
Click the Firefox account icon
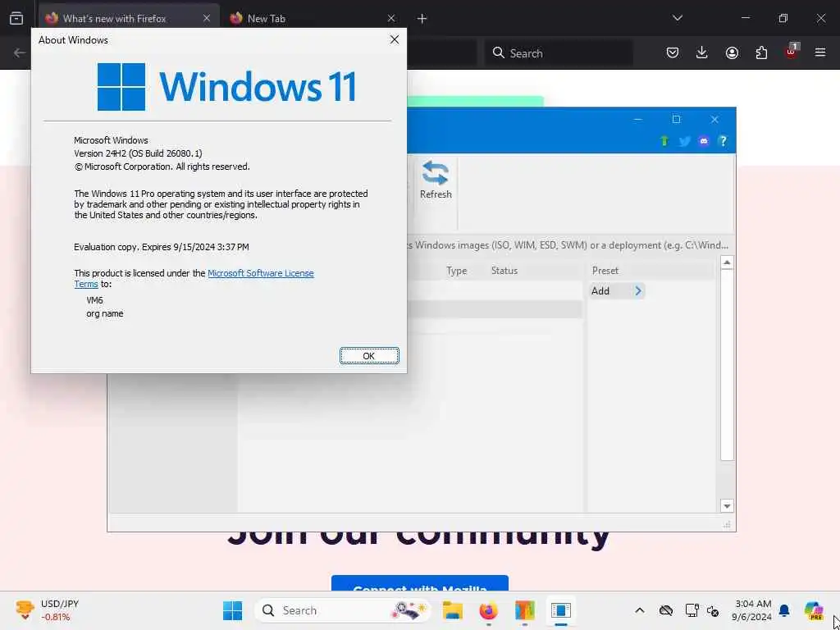(x=732, y=52)
